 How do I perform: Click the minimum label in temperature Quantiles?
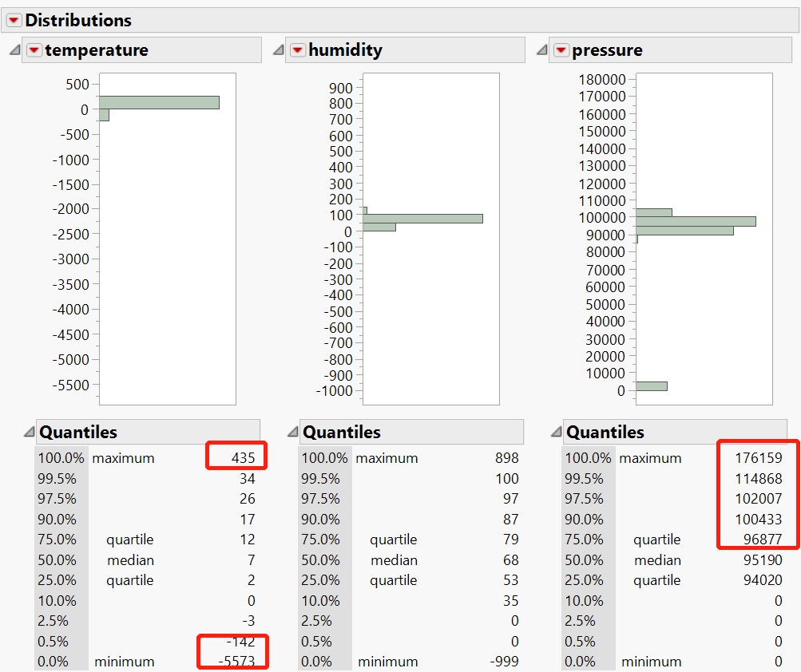click(124, 662)
